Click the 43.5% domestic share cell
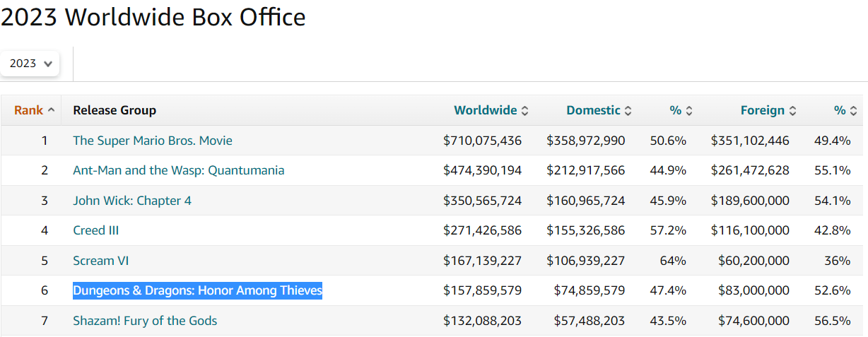 [668, 321]
